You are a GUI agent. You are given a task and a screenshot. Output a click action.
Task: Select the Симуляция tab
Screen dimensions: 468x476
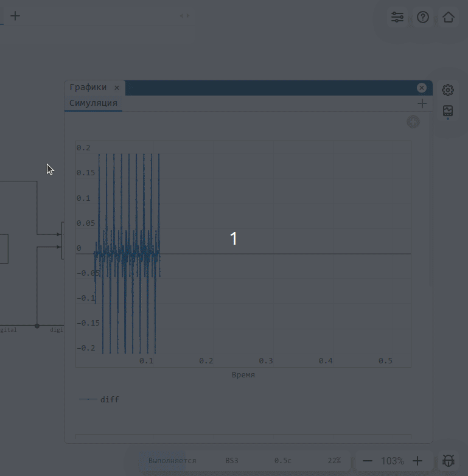point(93,103)
